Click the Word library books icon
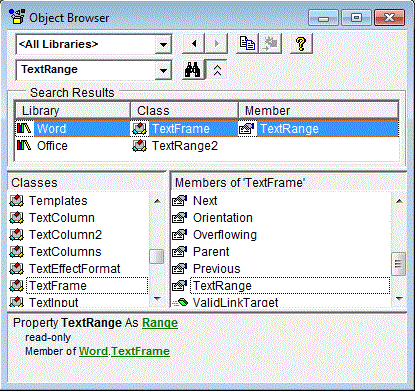This screenshot has height=391, width=415. tap(24, 128)
